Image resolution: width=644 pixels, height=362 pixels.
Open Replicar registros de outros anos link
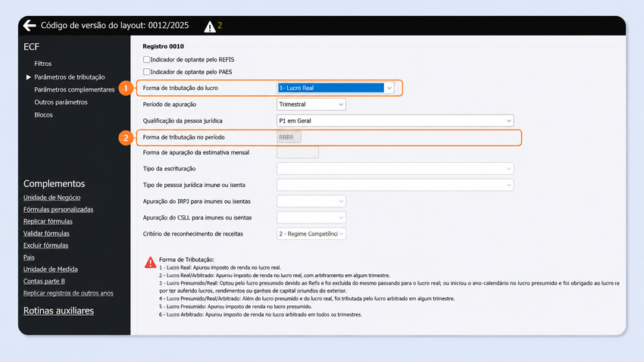(x=68, y=293)
